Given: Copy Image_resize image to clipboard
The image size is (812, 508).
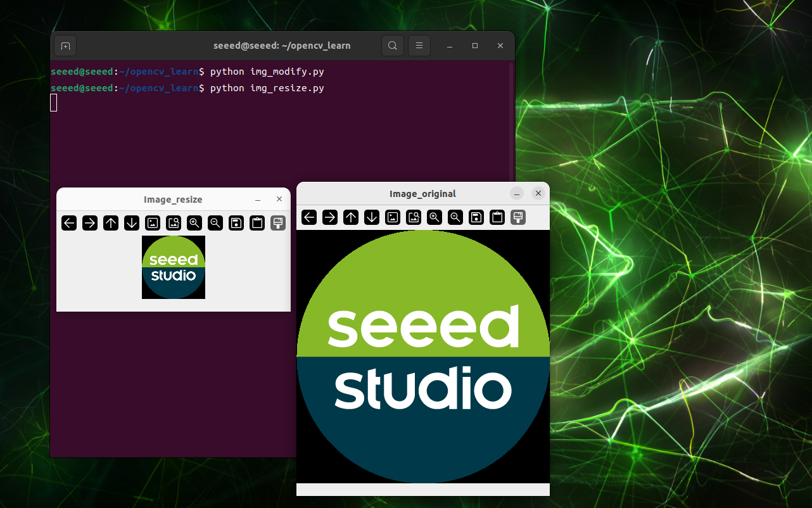Looking at the screenshot, I should (x=257, y=223).
